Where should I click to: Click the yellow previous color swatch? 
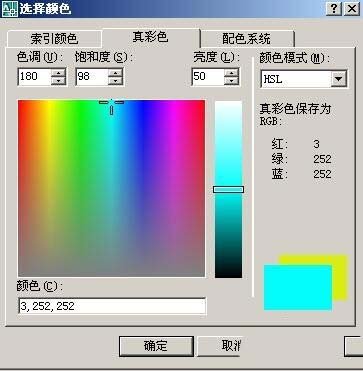click(x=339, y=277)
